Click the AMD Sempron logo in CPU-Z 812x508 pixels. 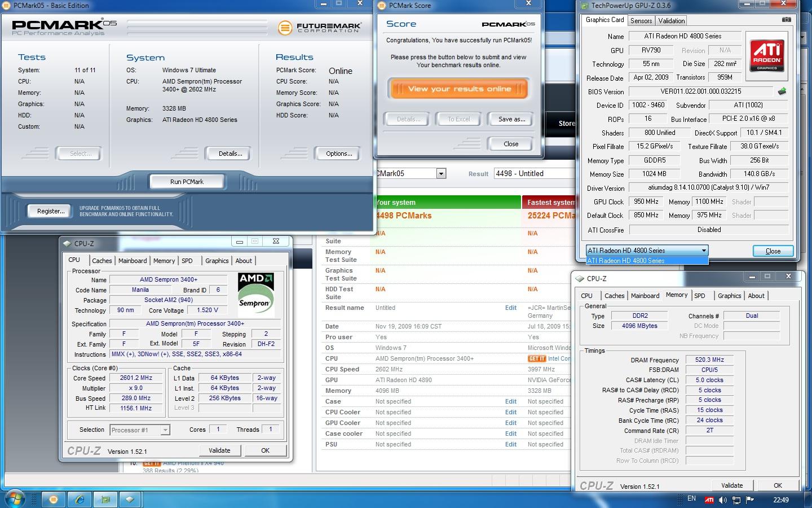[x=256, y=295]
